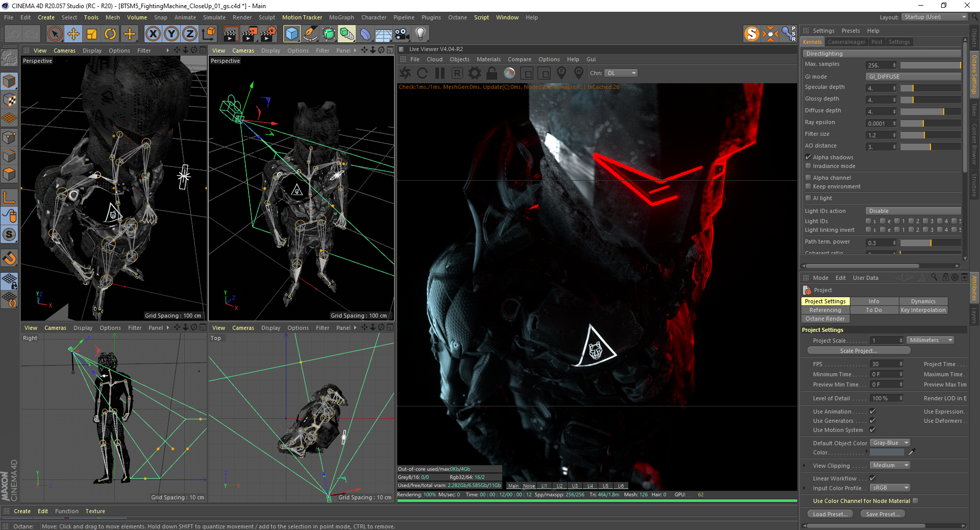
Task: Add a Light object via lightbulb icon
Action: [x=420, y=34]
